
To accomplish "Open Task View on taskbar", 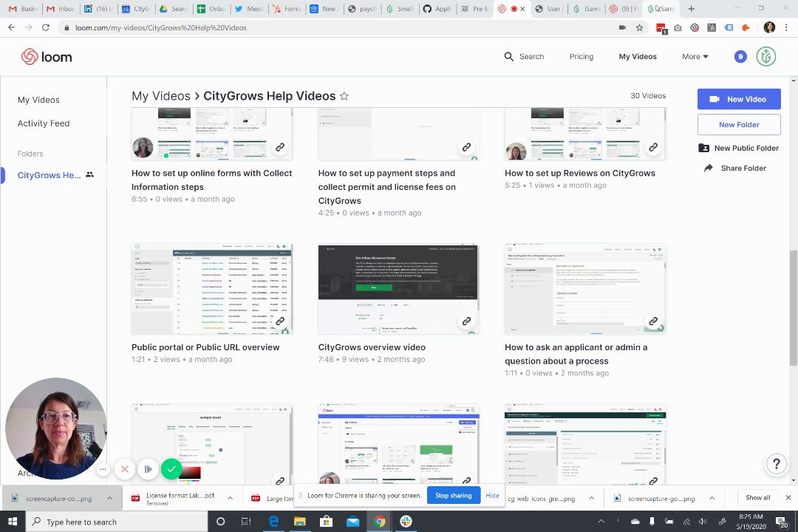I will (246, 522).
